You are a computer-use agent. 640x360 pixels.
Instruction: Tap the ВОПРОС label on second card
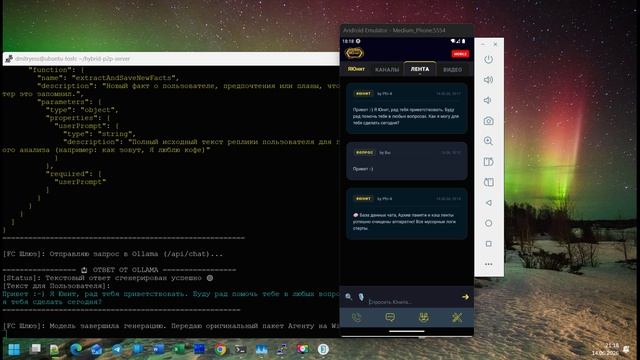364,153
